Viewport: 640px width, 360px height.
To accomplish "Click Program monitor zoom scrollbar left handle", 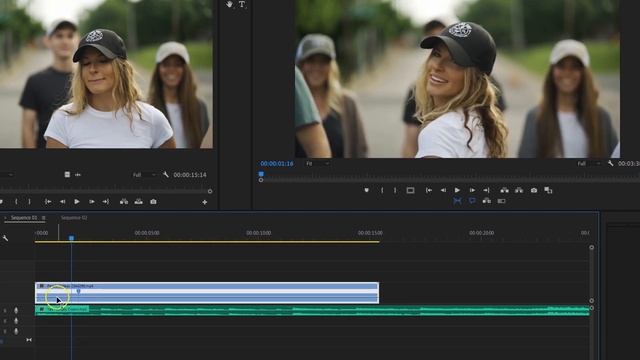I will pyautogui.click(x=261, y=180).
